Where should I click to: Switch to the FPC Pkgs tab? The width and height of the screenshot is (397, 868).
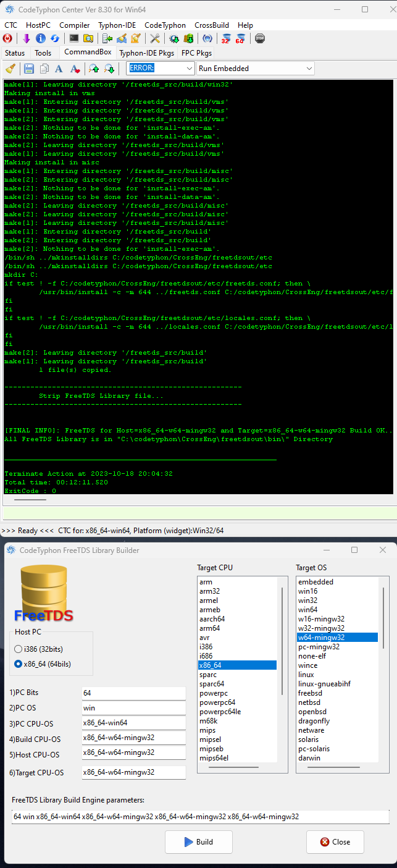tap(196, 53)
